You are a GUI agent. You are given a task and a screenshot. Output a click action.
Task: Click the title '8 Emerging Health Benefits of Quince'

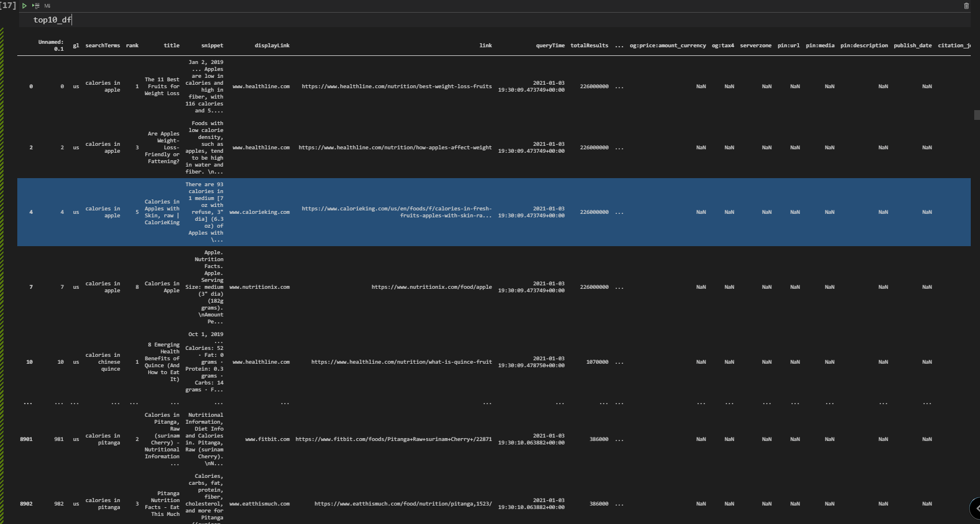pos(162,362)
